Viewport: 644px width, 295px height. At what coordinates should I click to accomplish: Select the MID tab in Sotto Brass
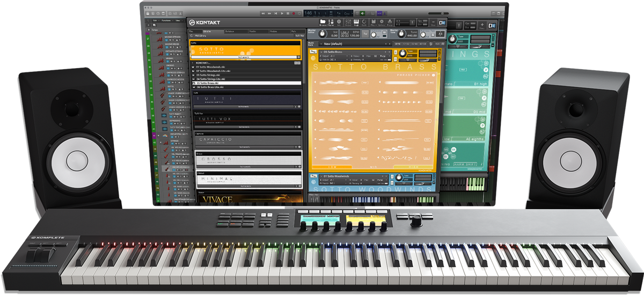[373, 167]
